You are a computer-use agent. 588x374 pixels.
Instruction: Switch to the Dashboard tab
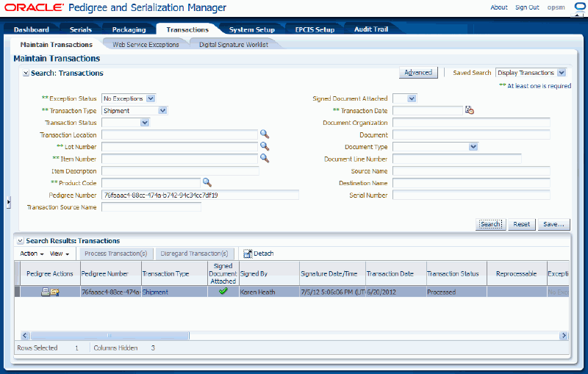32,29
